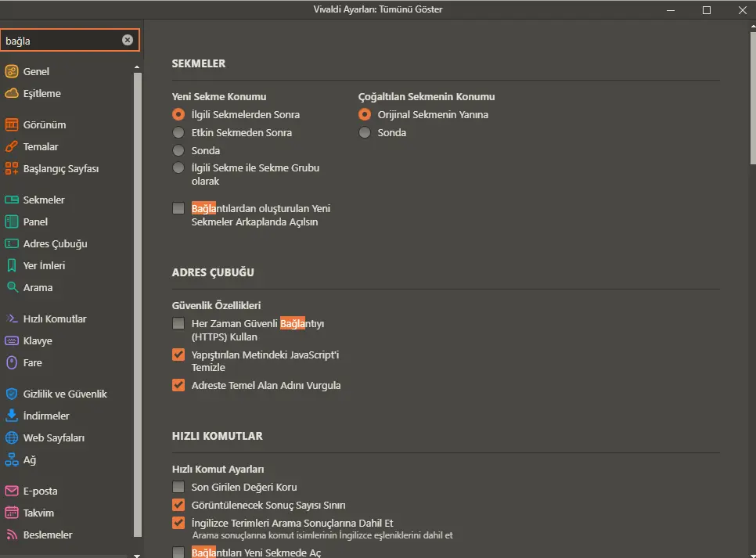Open the Adres Çubuğu settings category

click(56, 243)
